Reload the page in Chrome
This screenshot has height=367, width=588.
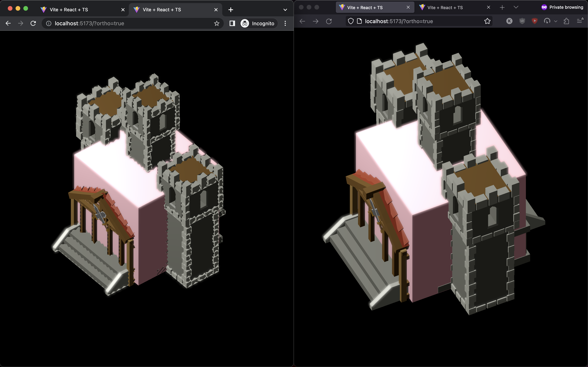click(33, 23)
